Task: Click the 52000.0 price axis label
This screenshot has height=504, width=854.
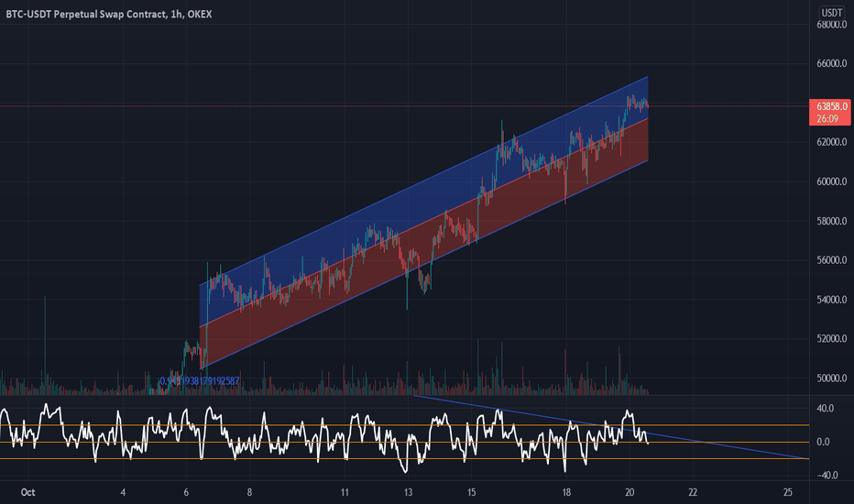Action: (x=832, y=339)
